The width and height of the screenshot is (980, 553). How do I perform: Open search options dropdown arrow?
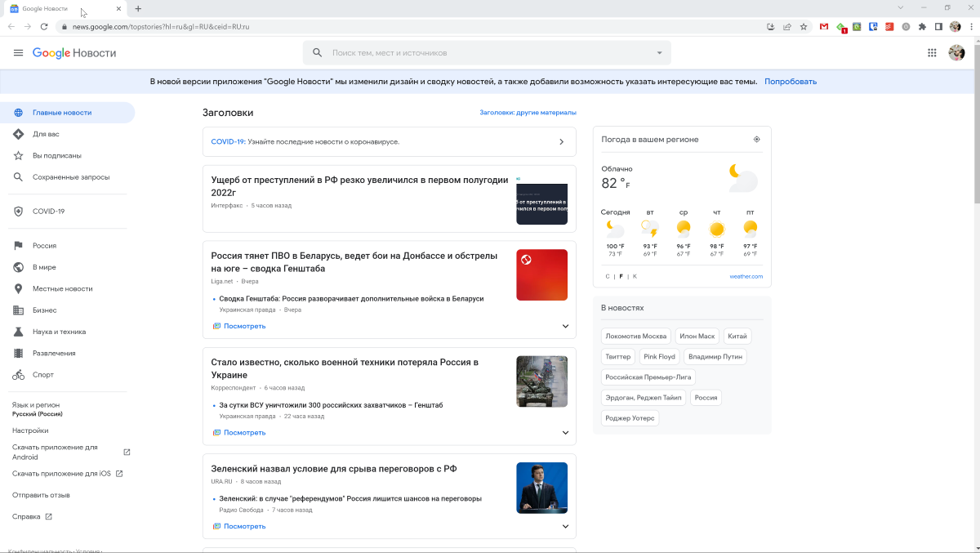[660, 53]
